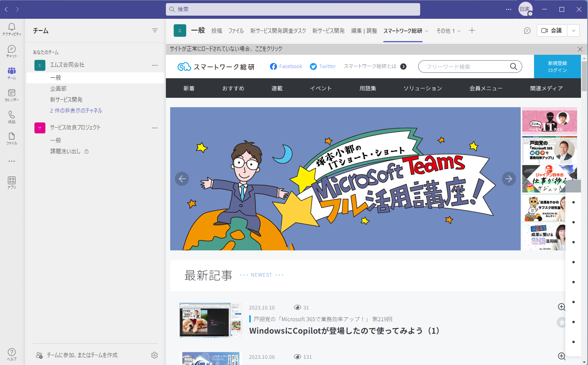Viewport: 588px width, 365px height.
Task: Open the 連載 site menu
Action: click(x=277, y=88)
